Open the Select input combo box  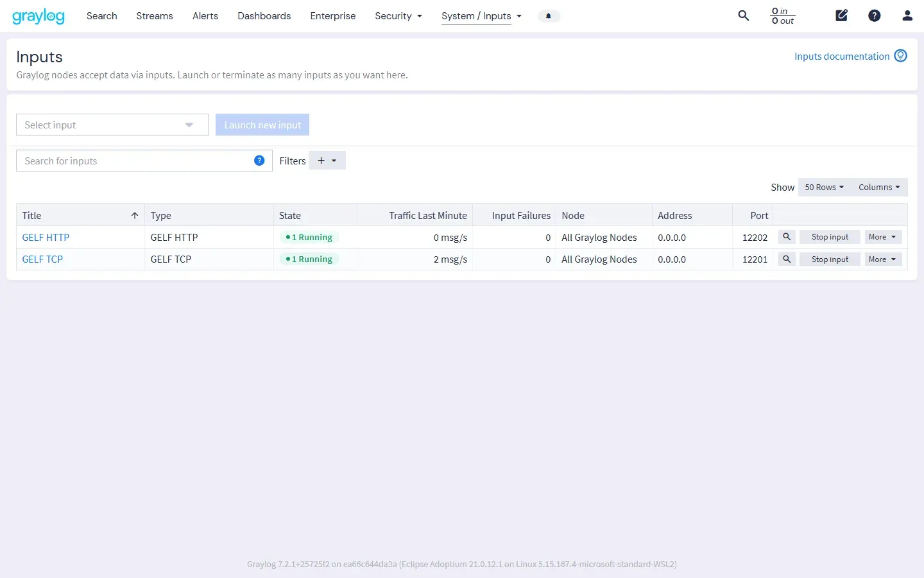(112, 125)
